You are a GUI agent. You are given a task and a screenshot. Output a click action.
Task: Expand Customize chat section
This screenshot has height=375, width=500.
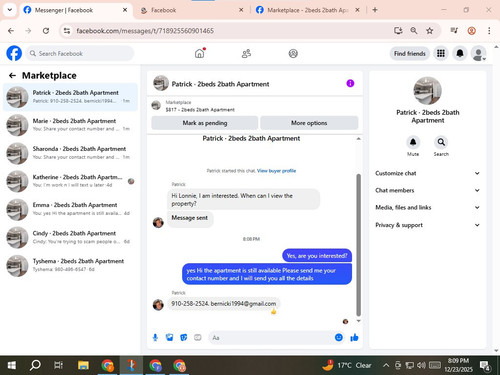pos(427,173)
